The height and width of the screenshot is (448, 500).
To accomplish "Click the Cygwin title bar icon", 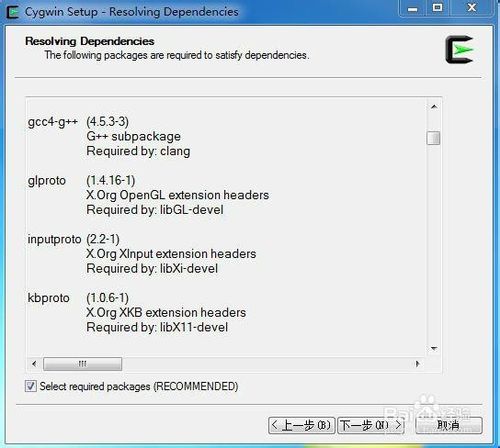I will click(13, 12).
